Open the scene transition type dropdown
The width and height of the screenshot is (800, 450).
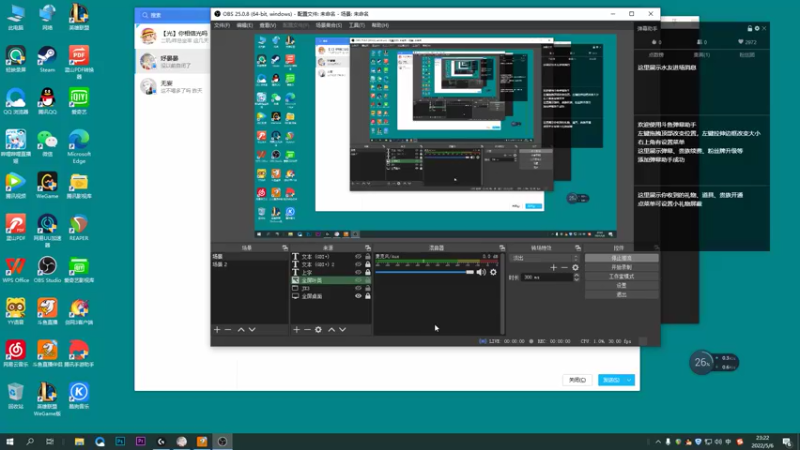(x=545, y=258)
